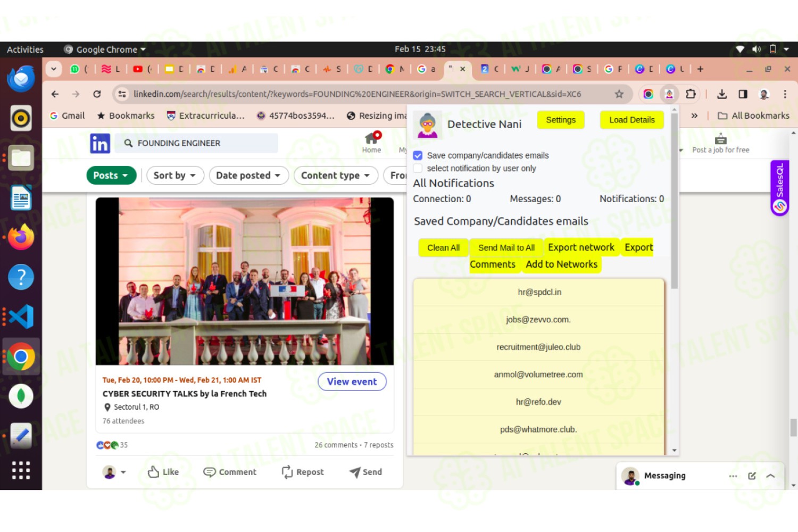Click the Detective Nani avatar icon
Image resolution: width=798 pixels, height=532 pixels.
point(428,124)
